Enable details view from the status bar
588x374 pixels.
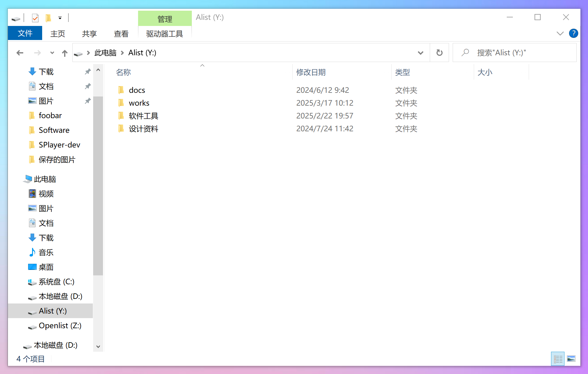click(x=557, y=359)
